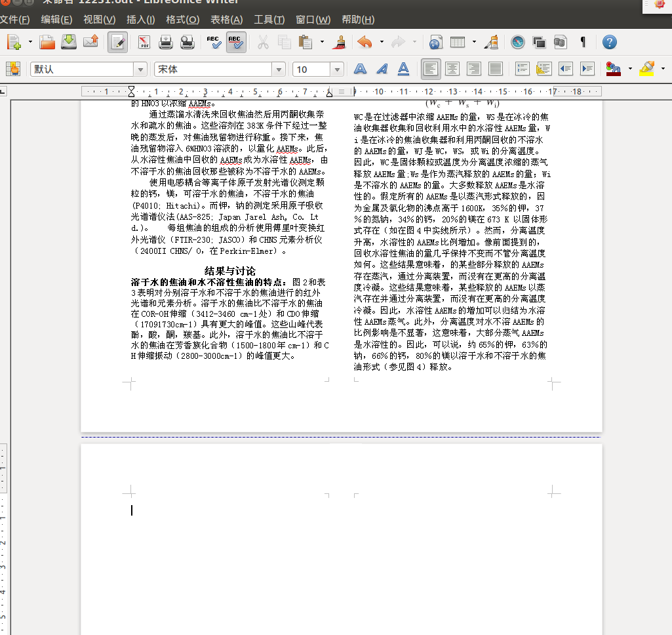672x635 pixels.
Task: Select Centered paragraph alignment button
Action: pos(452,69)
